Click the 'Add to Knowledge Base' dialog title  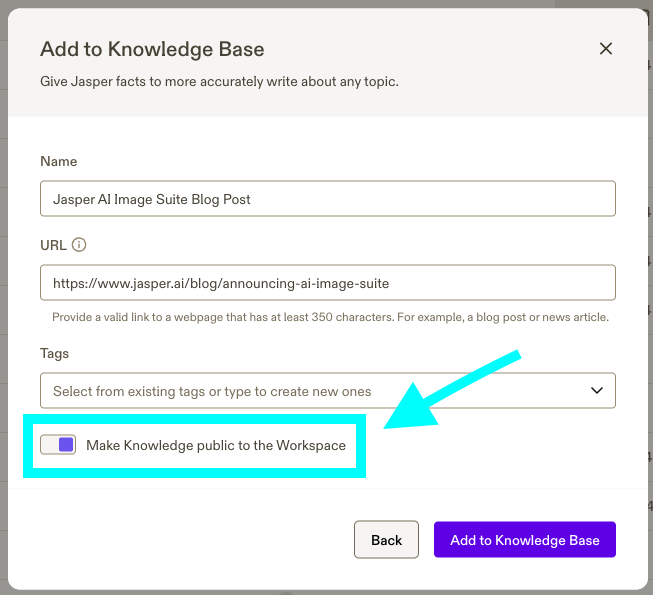point(152,50)
